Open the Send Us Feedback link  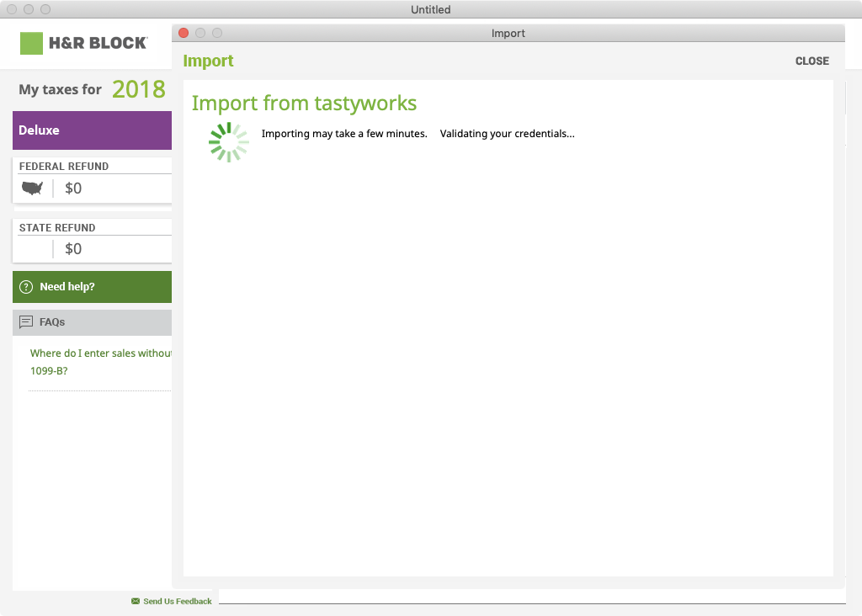pos(177,602)
